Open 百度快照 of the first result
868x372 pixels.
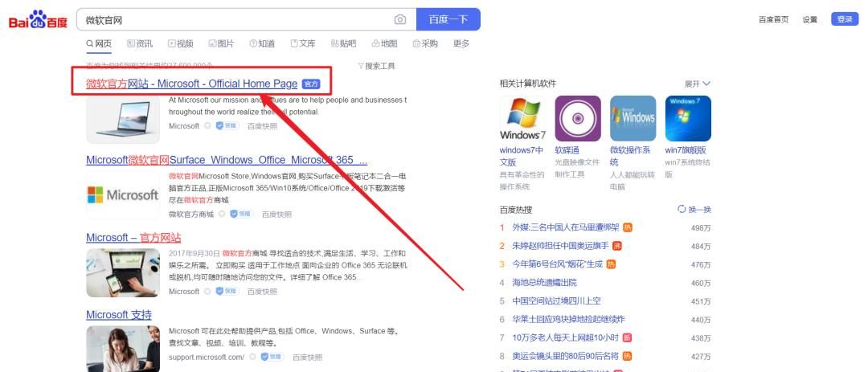(x=262, y=126)
